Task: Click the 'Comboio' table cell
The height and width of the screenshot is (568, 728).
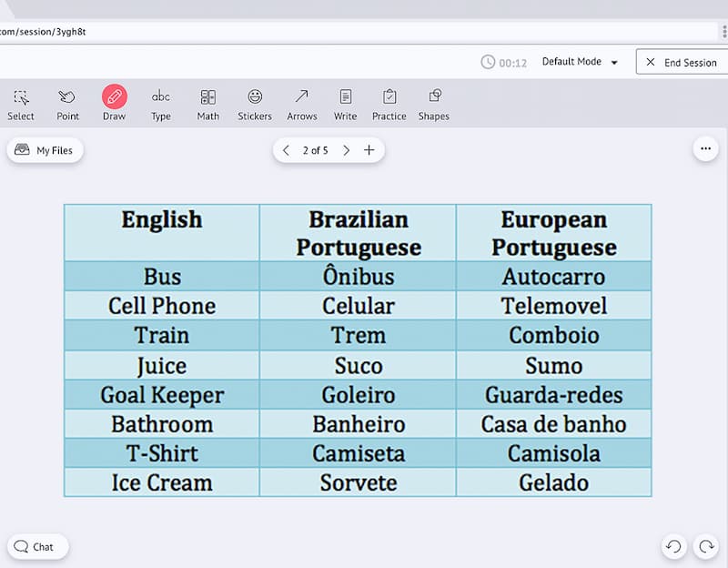Action: [554, 335]
